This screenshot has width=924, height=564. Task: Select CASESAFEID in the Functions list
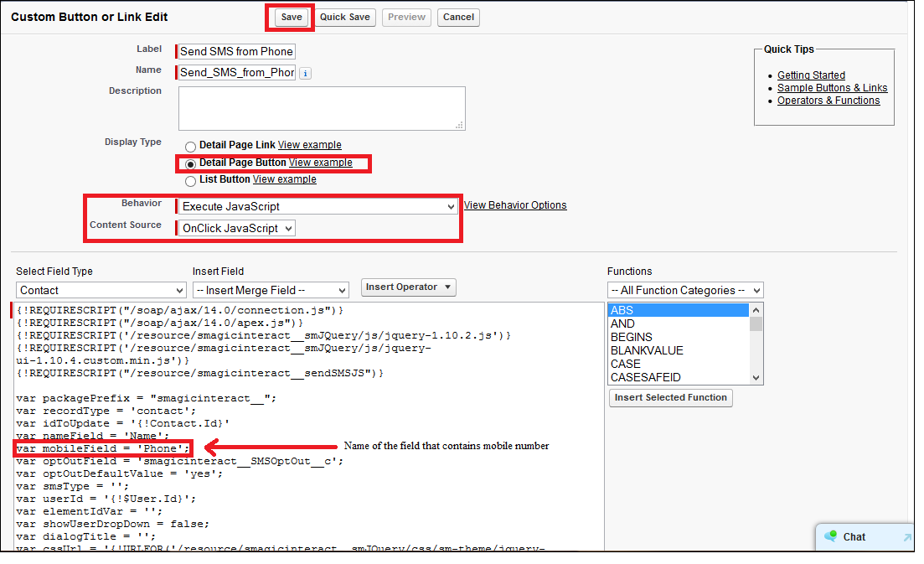679,377
